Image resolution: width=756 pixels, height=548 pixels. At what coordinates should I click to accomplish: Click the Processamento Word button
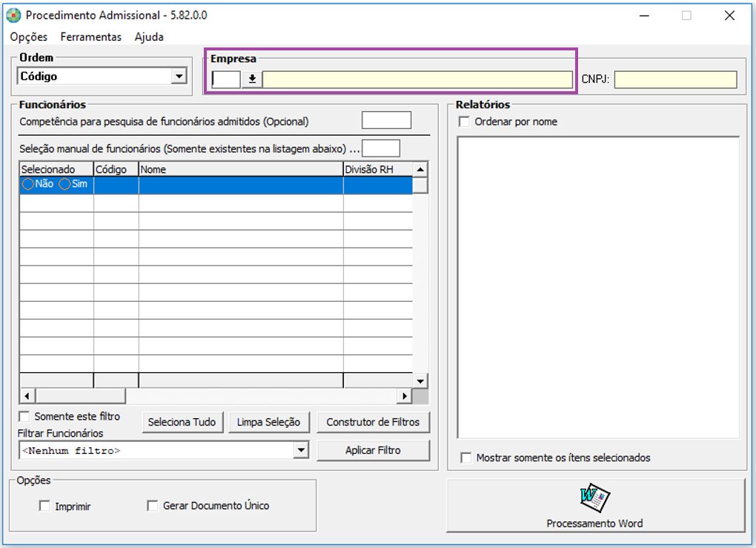coord(595,506)
